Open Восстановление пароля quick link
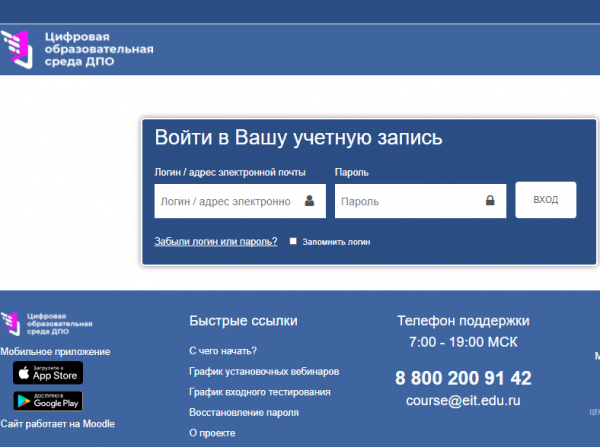This screenshot has height=447, width=600. pyautogui.click(x=244, y=413)
